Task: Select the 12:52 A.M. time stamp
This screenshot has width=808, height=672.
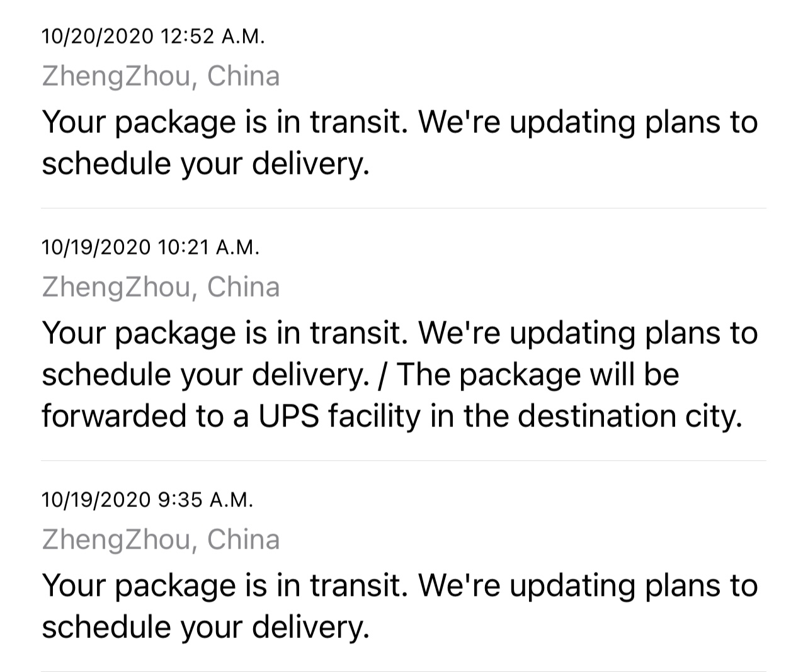Action: click(x=213, y=37)
